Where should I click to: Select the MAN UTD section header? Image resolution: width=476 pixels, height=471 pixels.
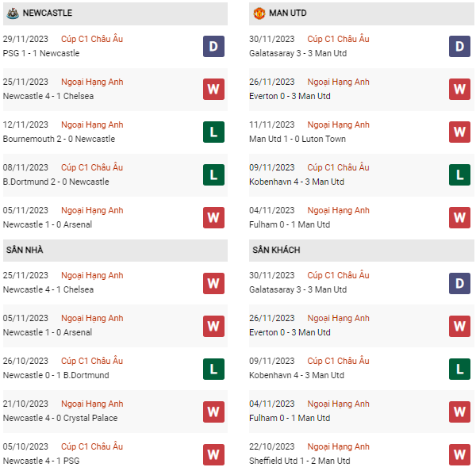[291, 13]
